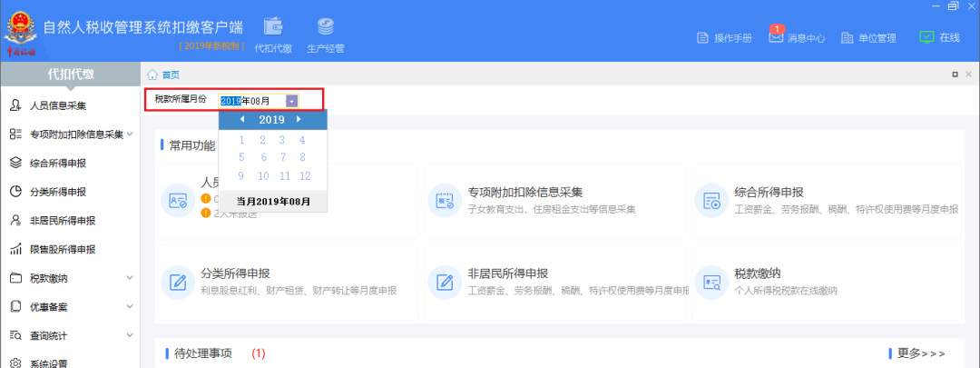Screen dimensions: 980x368
Task: Click 税款缴纳 card title
Action: [758, 274]
